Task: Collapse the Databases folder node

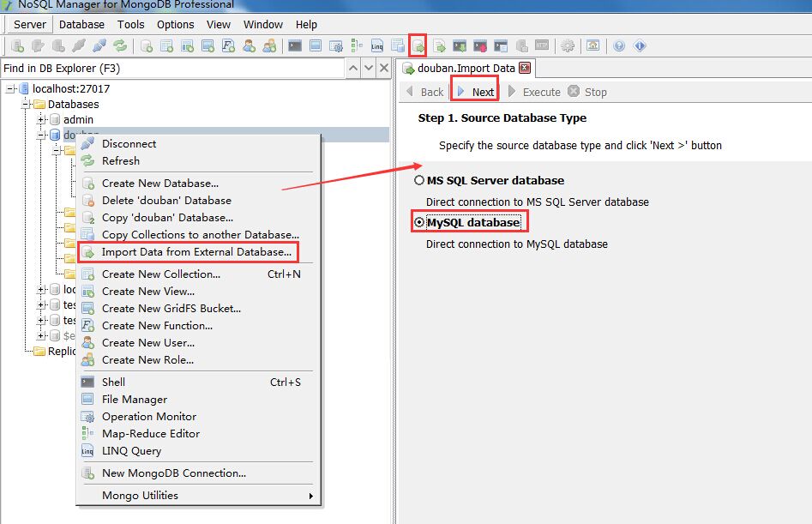Action: (x=27, y=104)
